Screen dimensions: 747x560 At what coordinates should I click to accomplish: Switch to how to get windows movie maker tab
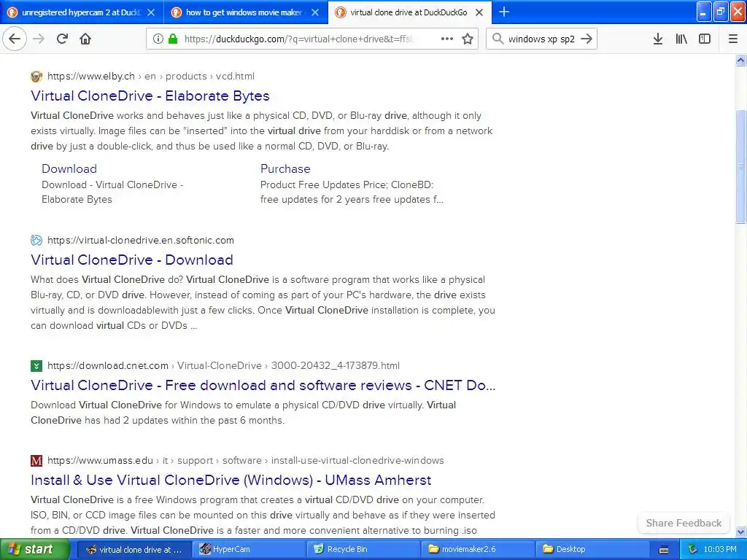pos(246,12)
